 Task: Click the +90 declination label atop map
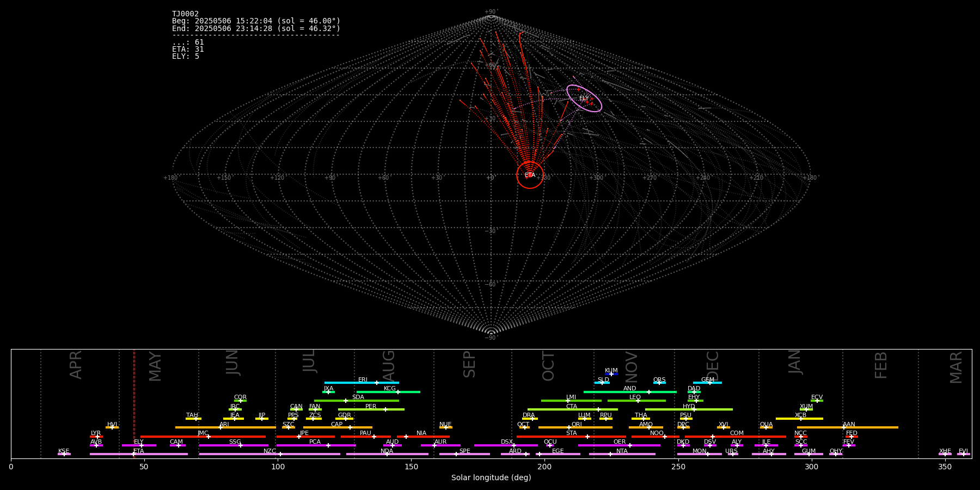coord(491,12)
